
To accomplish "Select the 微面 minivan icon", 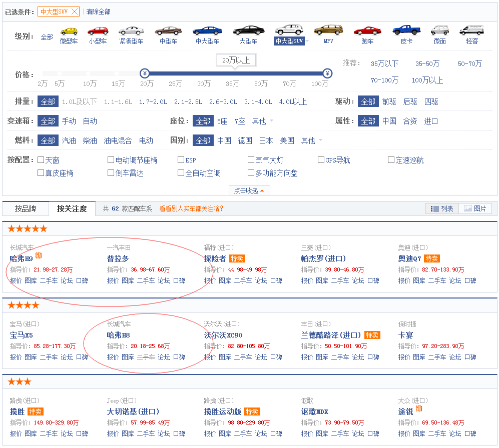I will pos(440,30).
